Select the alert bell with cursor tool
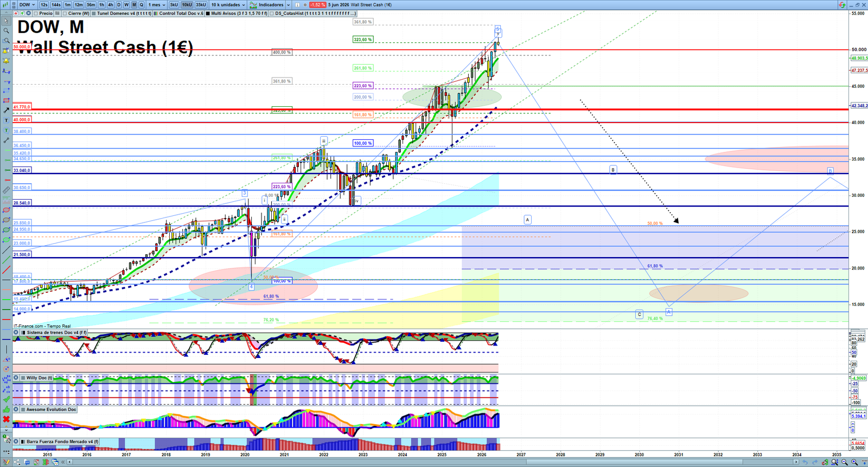868x467 pixels. [x=6, y=51]
